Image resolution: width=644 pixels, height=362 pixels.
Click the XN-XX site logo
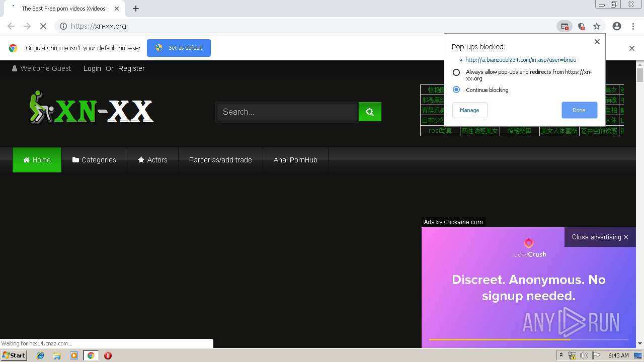coord(91,108)
